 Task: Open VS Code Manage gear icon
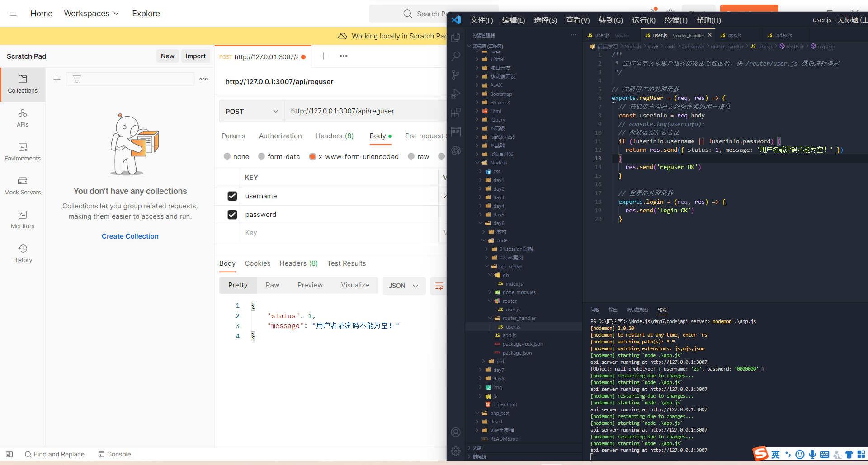click(x=456, y=451)
